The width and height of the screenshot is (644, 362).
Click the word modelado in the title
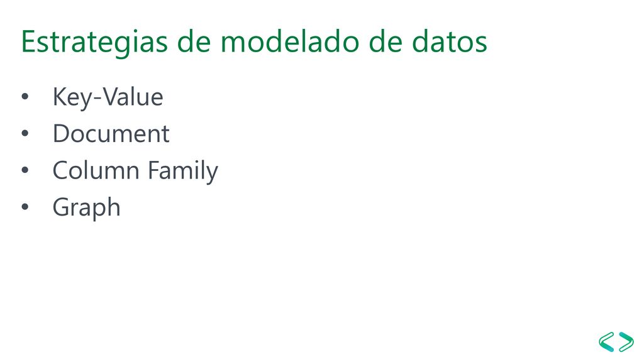click(291, 41)
